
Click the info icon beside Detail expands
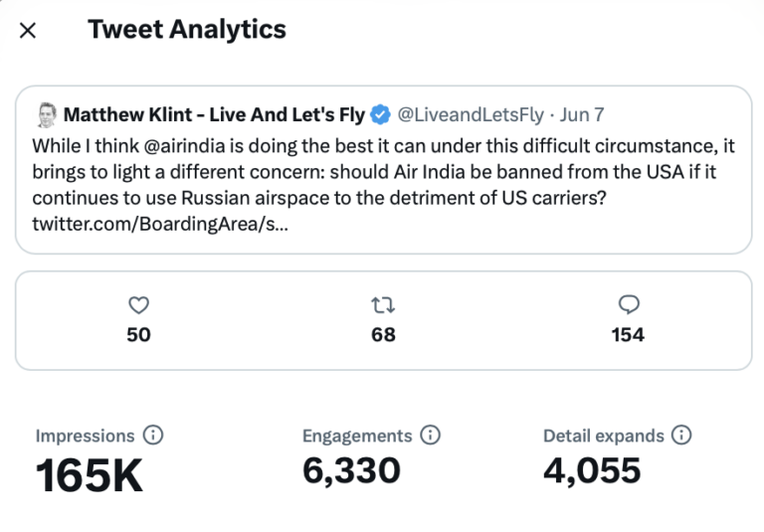tap(681, 436)
